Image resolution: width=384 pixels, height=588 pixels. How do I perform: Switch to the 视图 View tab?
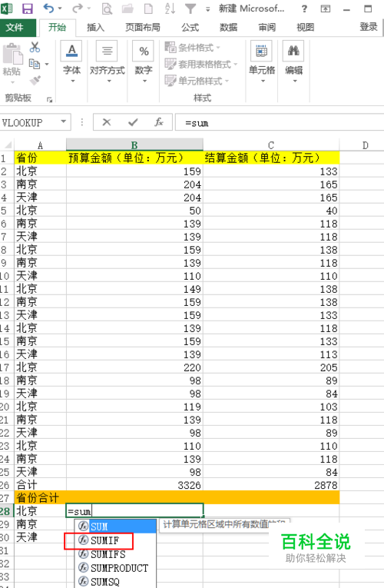pyautogui.click(x=306, y=28)
